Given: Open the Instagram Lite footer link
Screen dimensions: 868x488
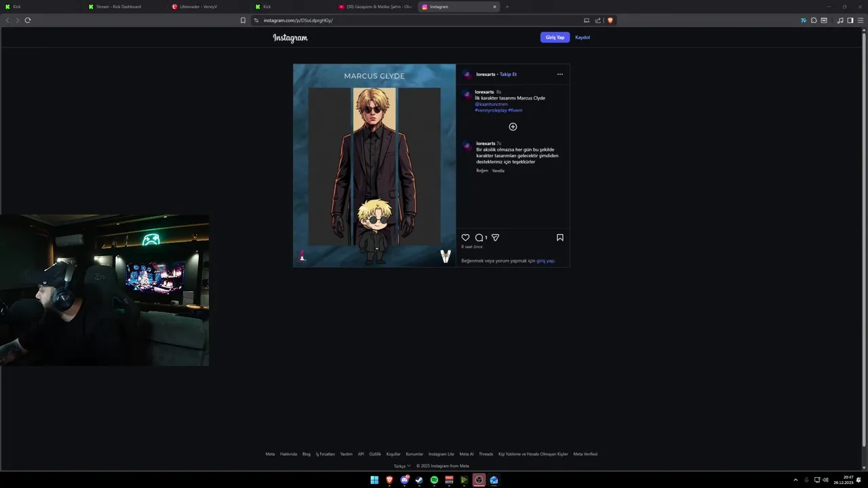Looking at the screenshot, I should (x=441, y=454).
